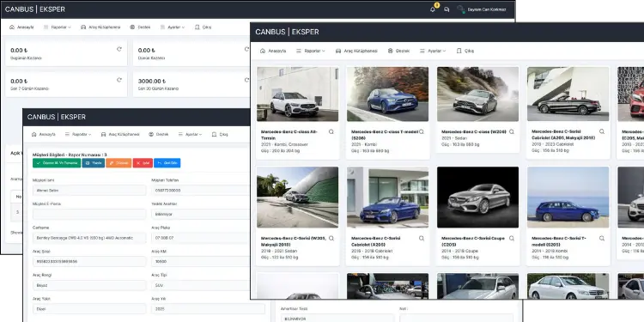Go to Anasayfa in vehicle library window

click(x=273, y=51)
